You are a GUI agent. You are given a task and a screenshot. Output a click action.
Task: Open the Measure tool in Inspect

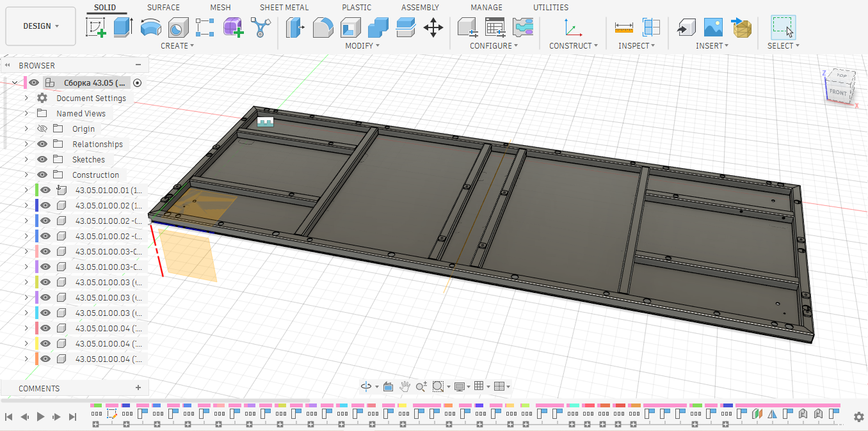(x=623, y=27)
